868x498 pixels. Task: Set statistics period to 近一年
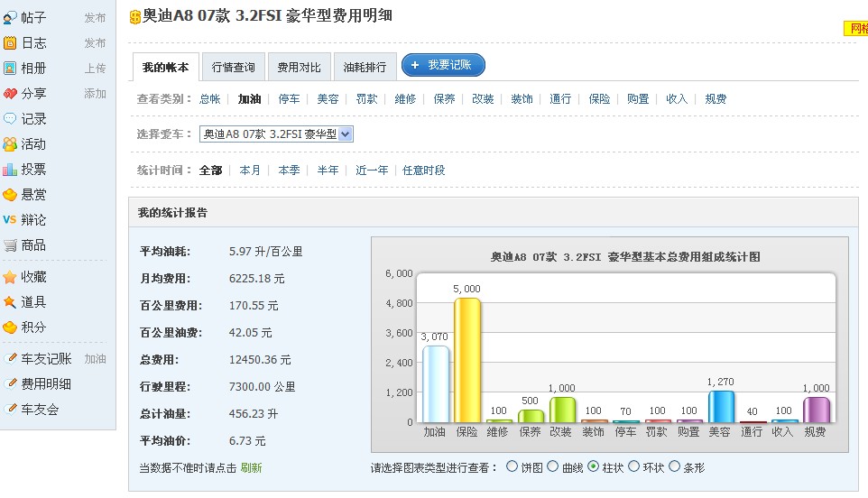[372, 171]
